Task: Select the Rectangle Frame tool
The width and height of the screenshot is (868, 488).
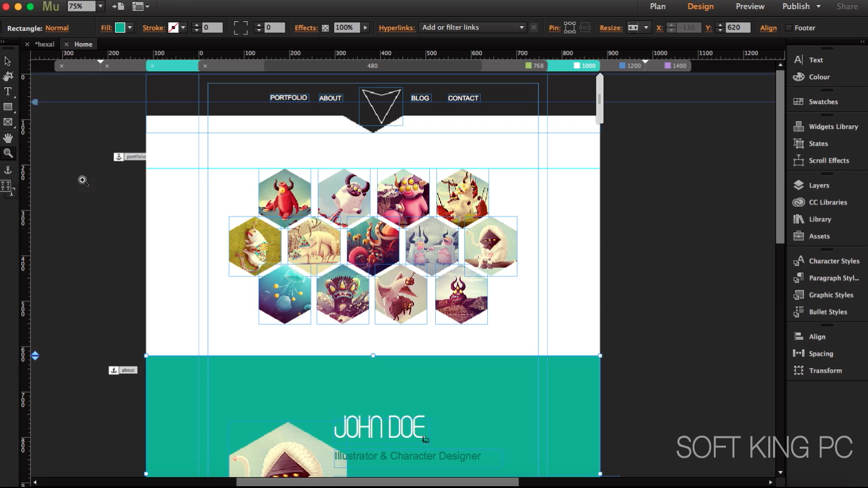Action: (8, 122)
